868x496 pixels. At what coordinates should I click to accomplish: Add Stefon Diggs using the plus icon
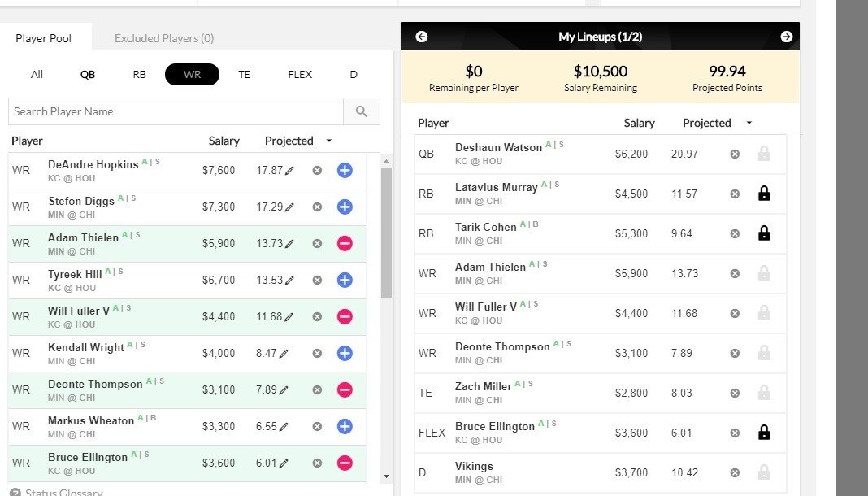pyautogui.click(x=345, y=207)
